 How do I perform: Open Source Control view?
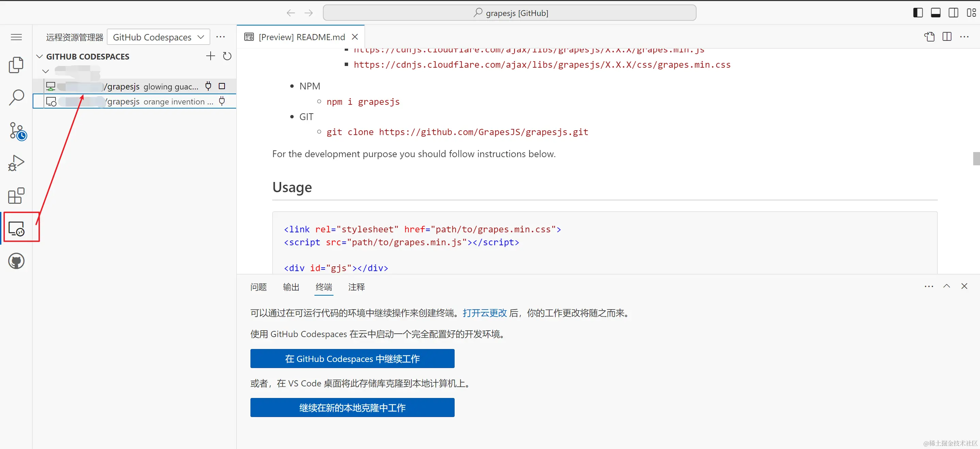tap(17, 131)
